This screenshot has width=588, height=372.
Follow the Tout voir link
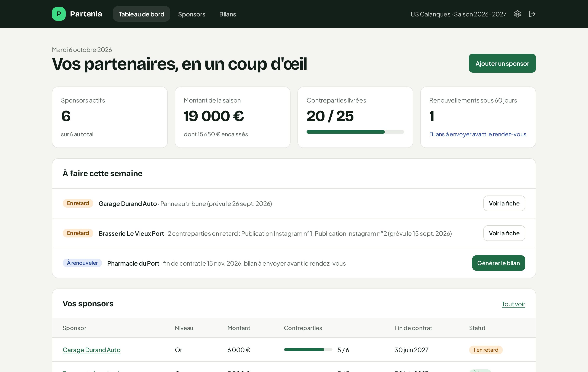click(513, 304)
